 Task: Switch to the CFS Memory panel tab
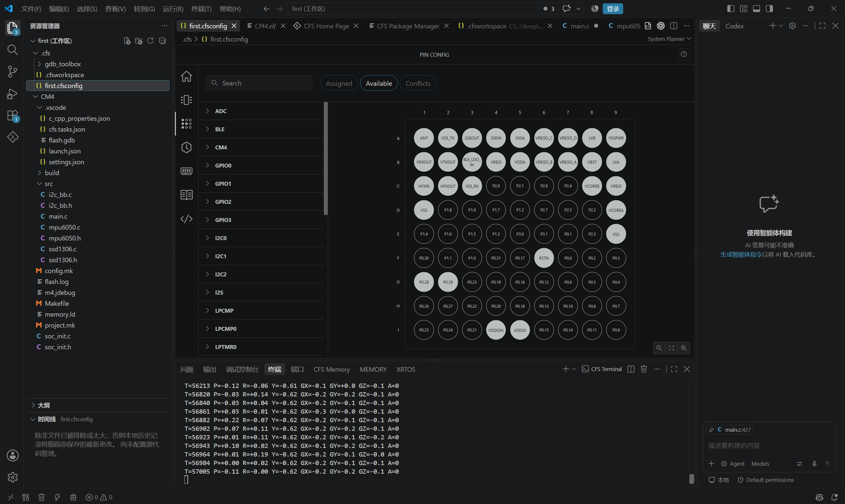[x=332, y=369]
